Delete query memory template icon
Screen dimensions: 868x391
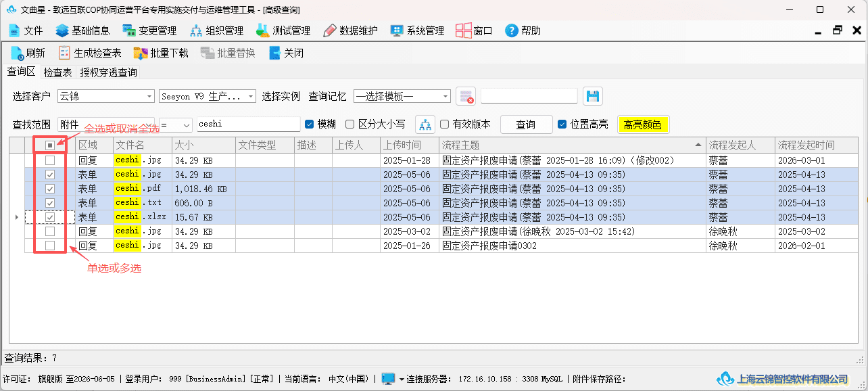click(x=466, y=96)
